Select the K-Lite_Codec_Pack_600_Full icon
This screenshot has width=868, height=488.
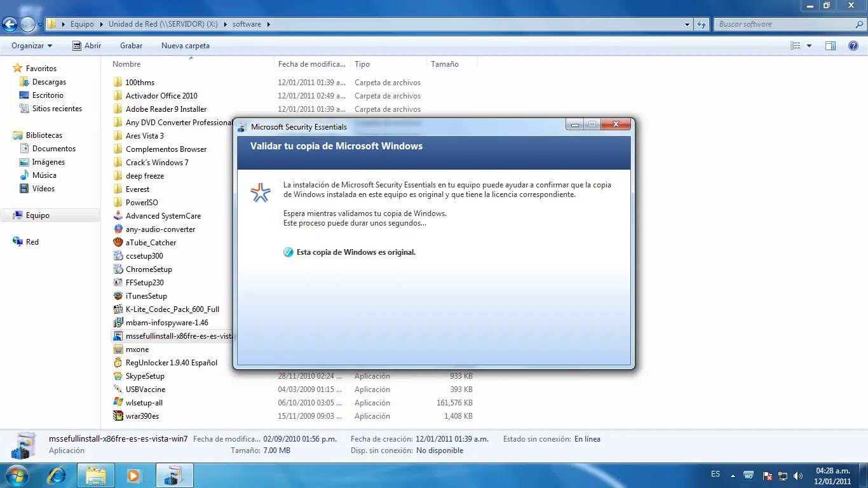click(118, 309)
